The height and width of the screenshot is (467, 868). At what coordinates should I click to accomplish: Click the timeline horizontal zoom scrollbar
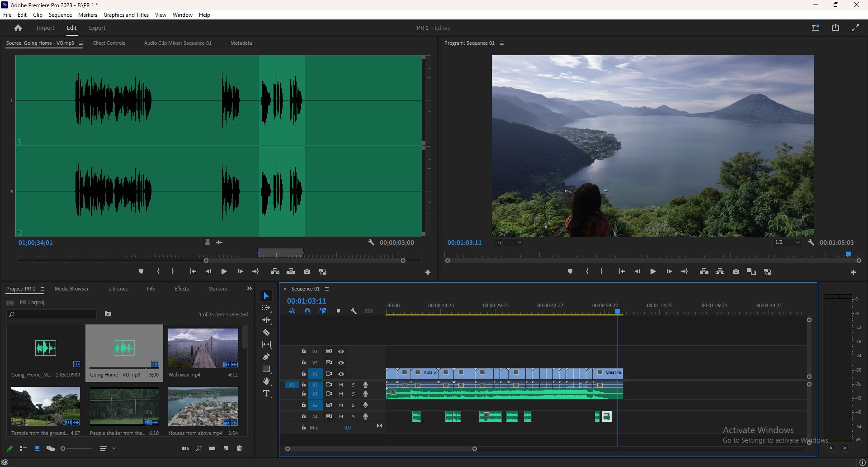381,449
